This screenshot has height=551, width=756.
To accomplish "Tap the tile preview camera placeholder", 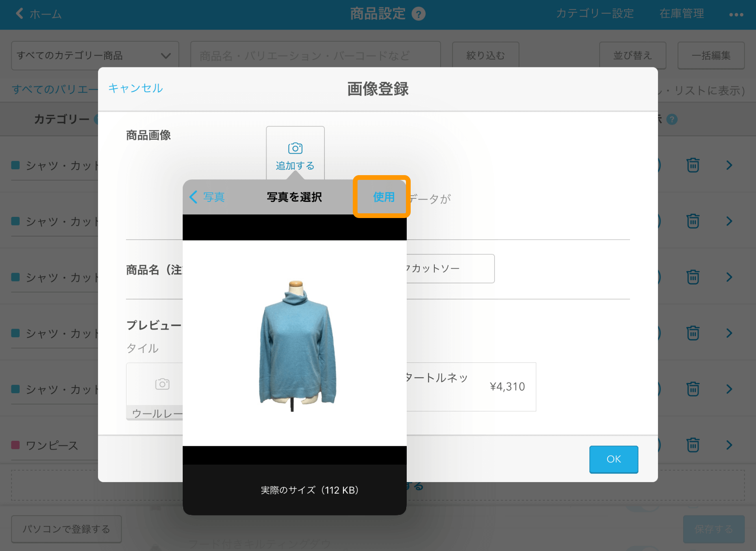I will 162,384.
